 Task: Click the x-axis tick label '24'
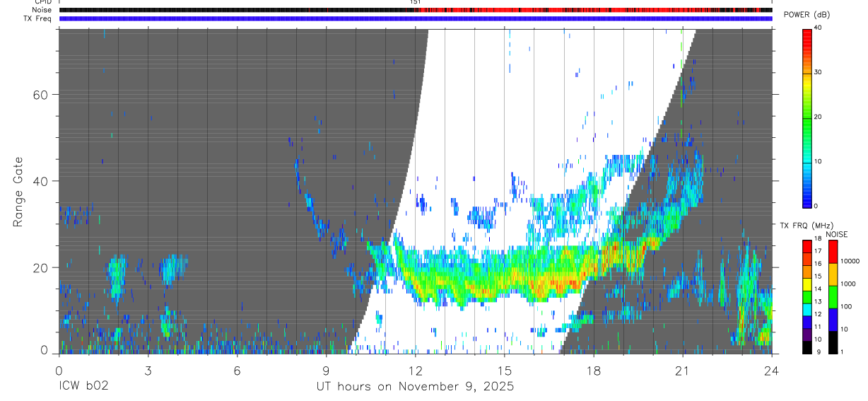point(772,370)
